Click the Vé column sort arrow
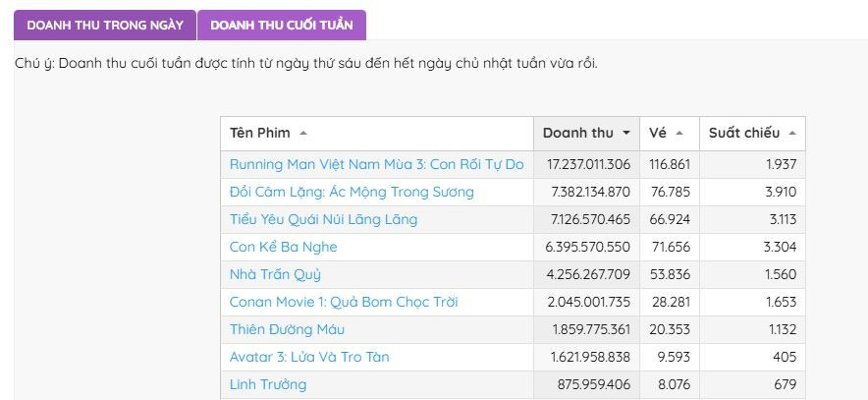 pyautogui.click(x=679, y=134)
